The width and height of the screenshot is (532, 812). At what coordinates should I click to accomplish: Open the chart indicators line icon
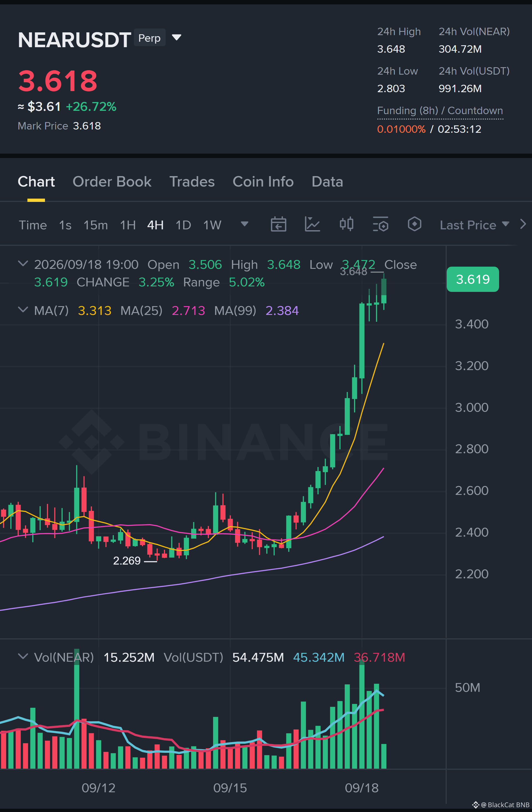pos(312,224)
